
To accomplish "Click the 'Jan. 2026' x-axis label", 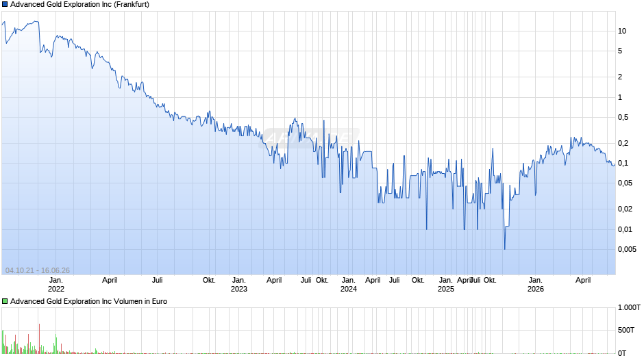I will [536, 285].
